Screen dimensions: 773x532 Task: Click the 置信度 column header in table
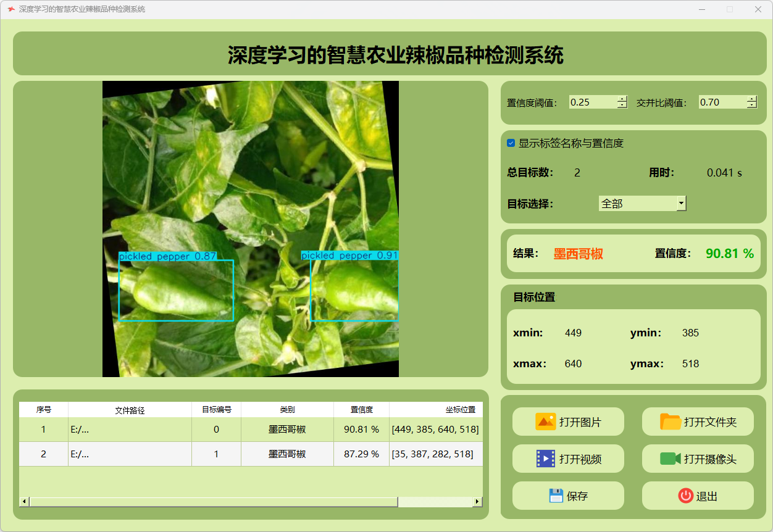[x=361, y=410]
